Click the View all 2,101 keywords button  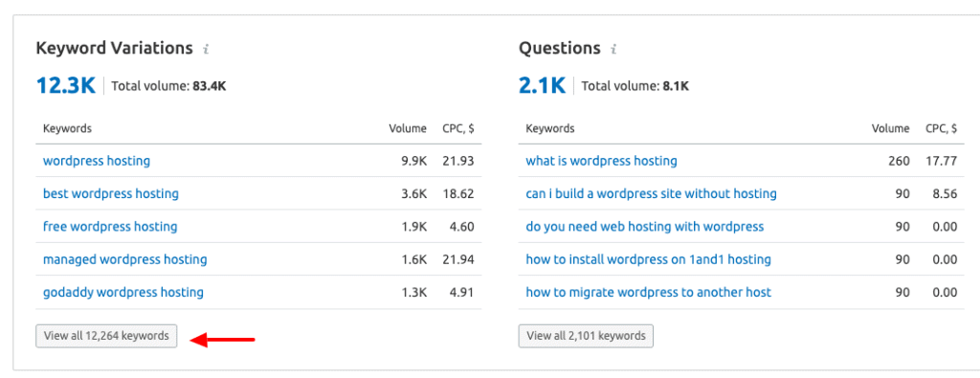[586, 336]
